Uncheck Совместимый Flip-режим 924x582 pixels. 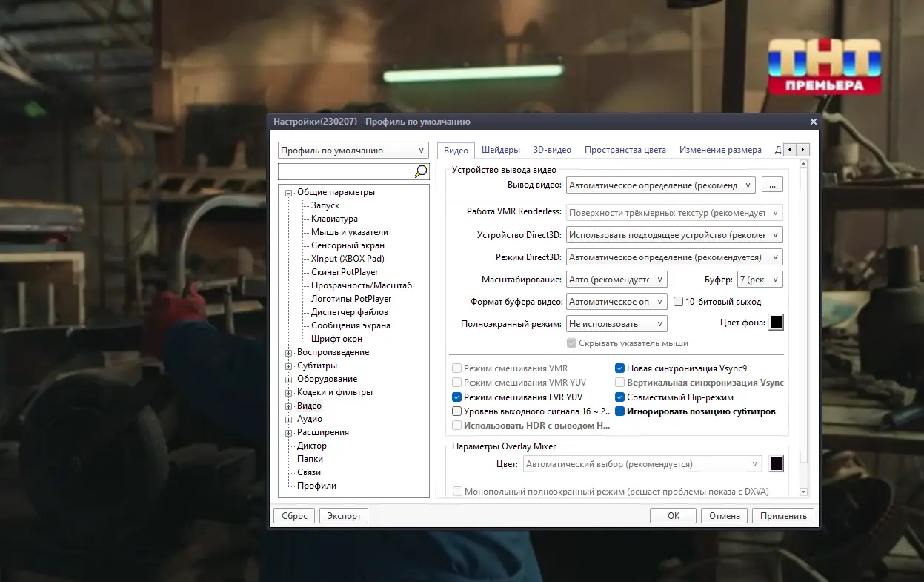674,397
